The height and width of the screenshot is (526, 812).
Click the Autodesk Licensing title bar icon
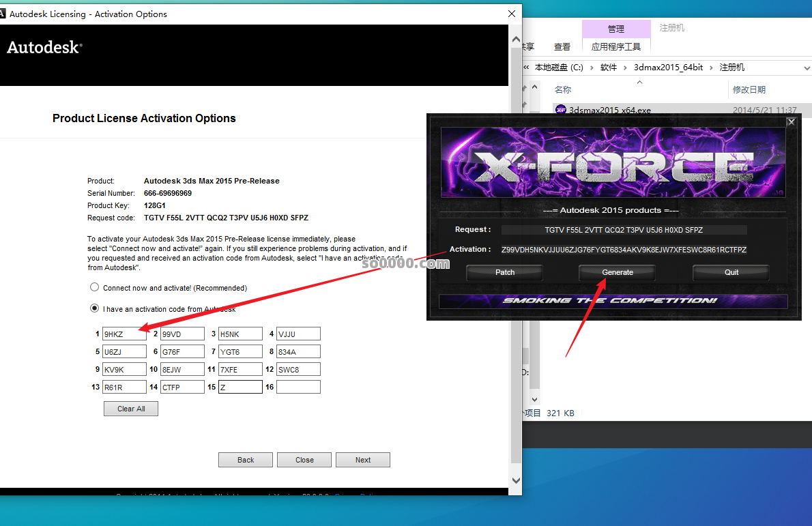3,14
